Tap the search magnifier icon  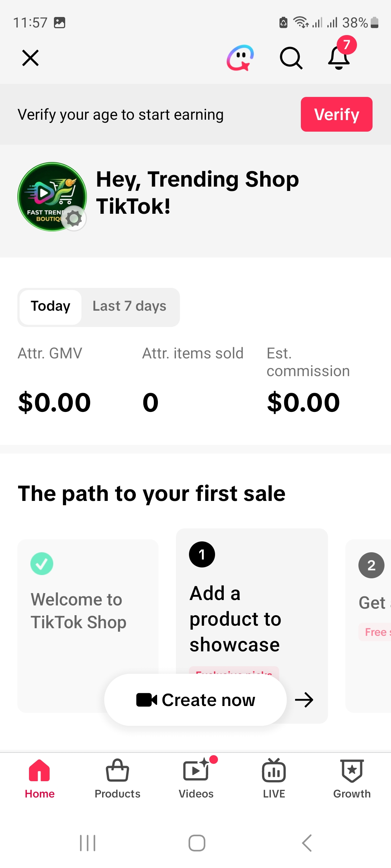point(291,58)
